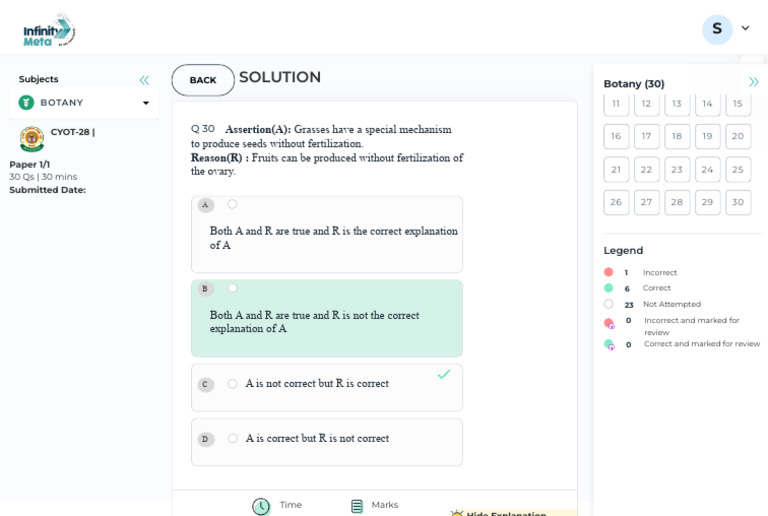The height and width of the screenshot is (516, 768).
Task: Click Correct and marked for review dot
Action: (x=609, y=345)
